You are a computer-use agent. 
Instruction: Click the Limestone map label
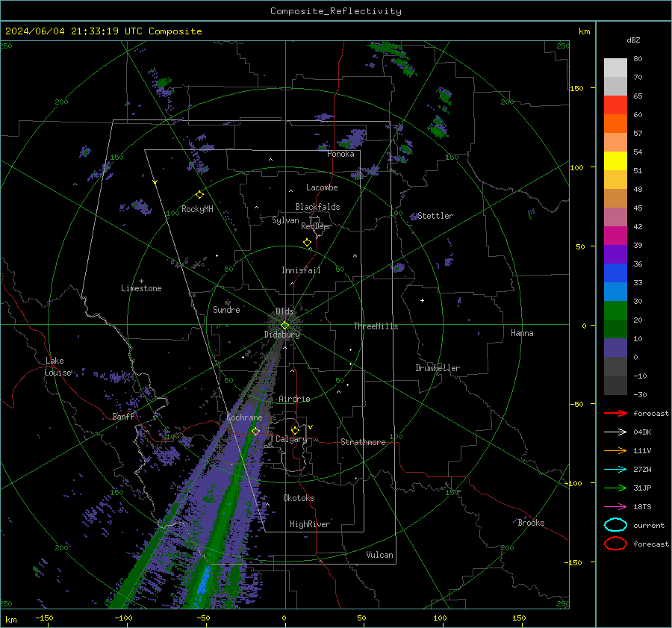click(141, 288)
